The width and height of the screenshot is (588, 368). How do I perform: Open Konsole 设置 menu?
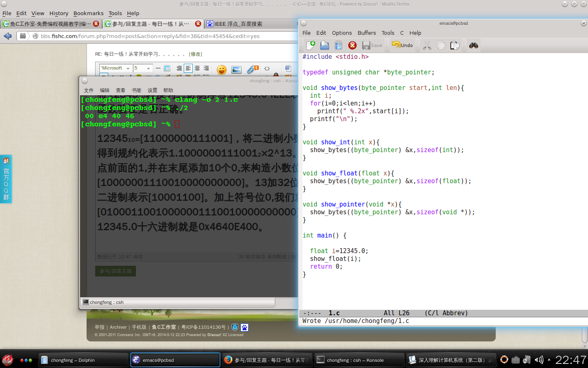152,90
